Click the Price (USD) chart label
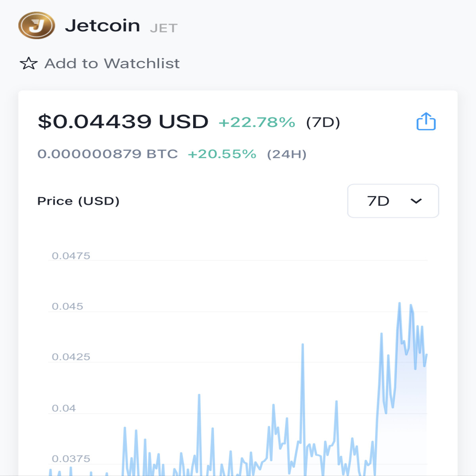The height and width of the screenshot is (476, 476). coord(79,201)
